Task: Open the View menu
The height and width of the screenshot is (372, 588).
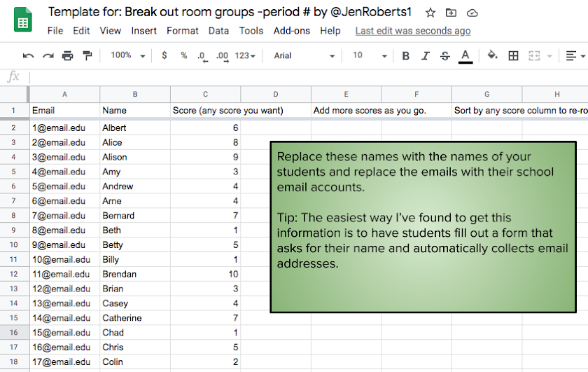Action: pos(111,31)
